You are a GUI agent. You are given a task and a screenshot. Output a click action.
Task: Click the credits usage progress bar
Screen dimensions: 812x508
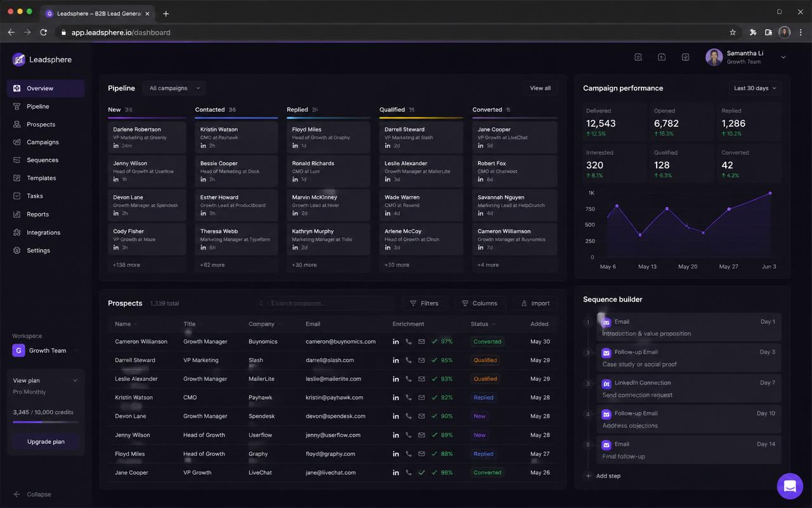click(46, 422)
